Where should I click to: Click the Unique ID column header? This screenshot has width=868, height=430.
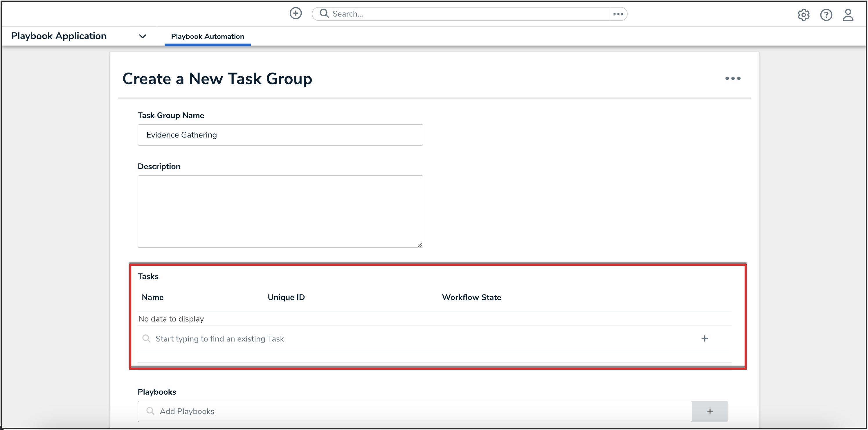tap(286, 297)
